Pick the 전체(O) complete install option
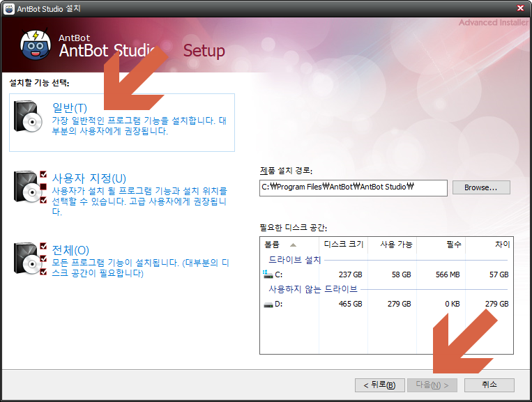This screenshot has height=402, width=532. pos(122,259)
